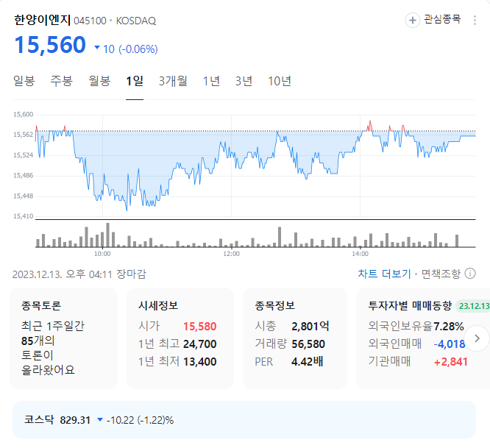Open the 종목토론 card
Viewport: 490px width, 448px height.
coord(63,338)
